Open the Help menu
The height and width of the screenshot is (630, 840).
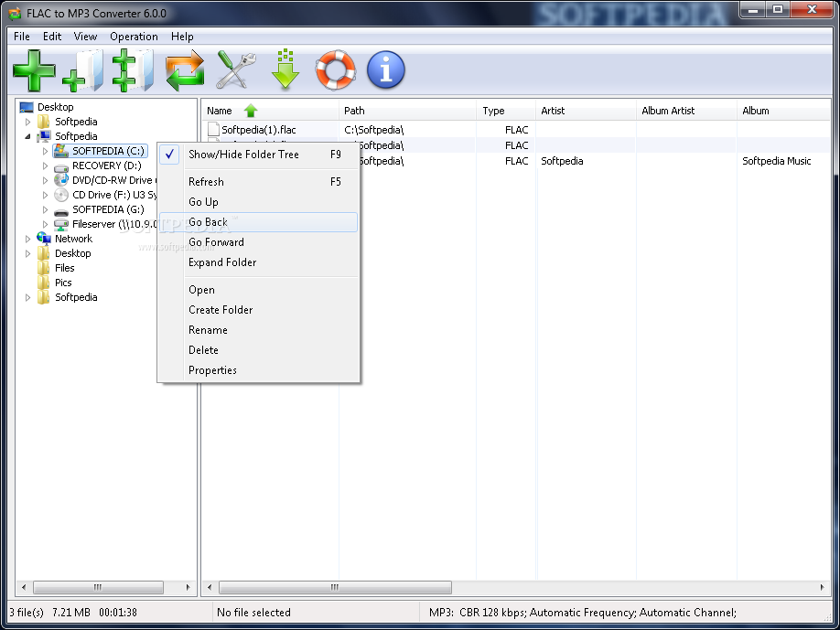pos(182,37)
